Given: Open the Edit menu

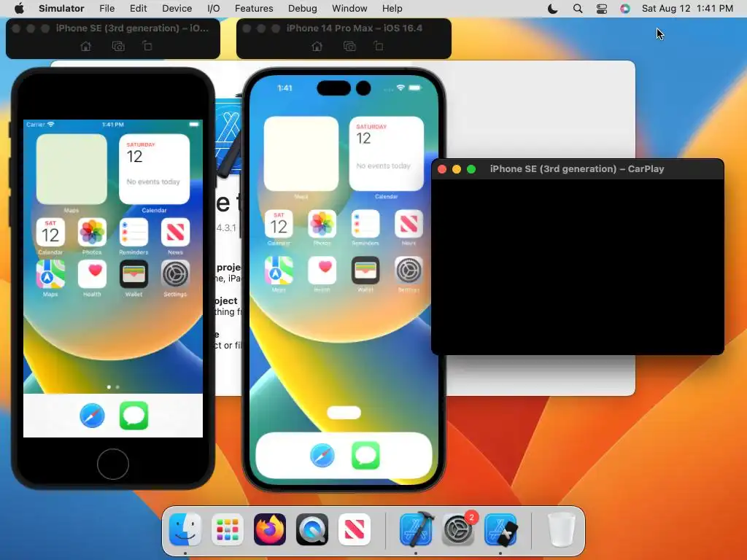Looking at the screenshot, I should point(138,8).
